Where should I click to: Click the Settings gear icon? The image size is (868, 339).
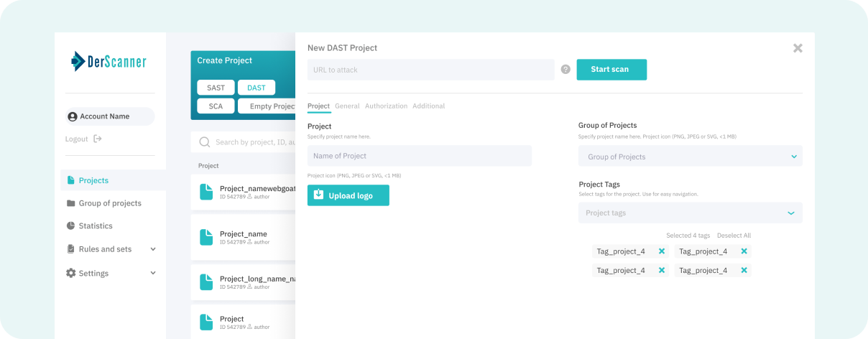tap(71, 273)
